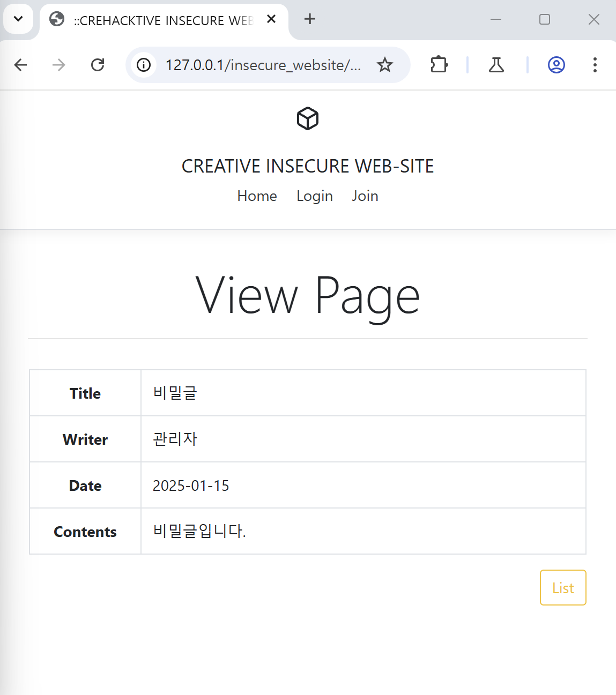The height and width of the screenshot is (695, 616).
Task: Open the Join page link
Action: coord(365,196)
